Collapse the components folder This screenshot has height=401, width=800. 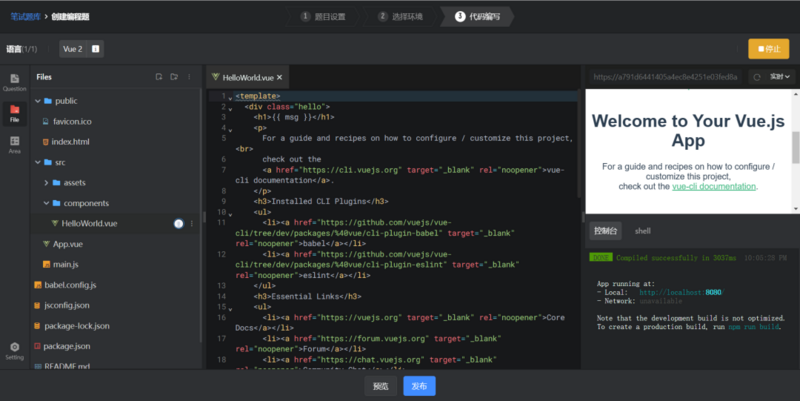[46, 203]
